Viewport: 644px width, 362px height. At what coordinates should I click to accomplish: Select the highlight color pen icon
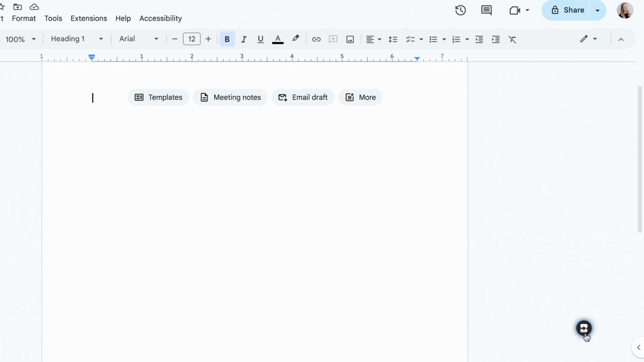[x=295, y=39]
